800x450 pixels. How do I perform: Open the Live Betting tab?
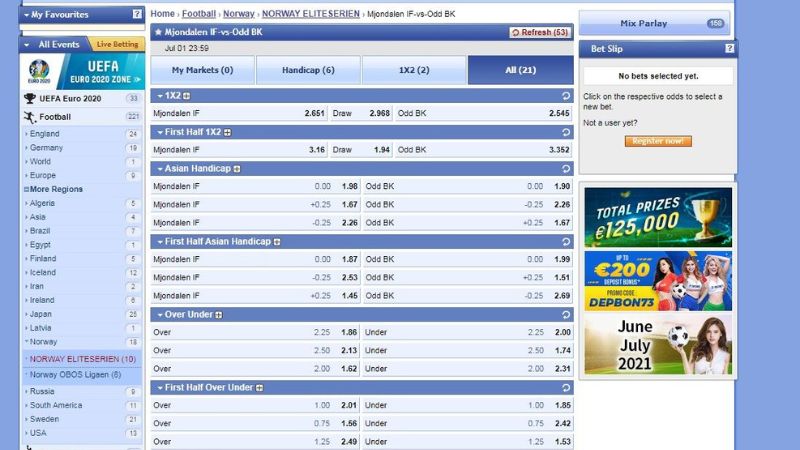117,44
